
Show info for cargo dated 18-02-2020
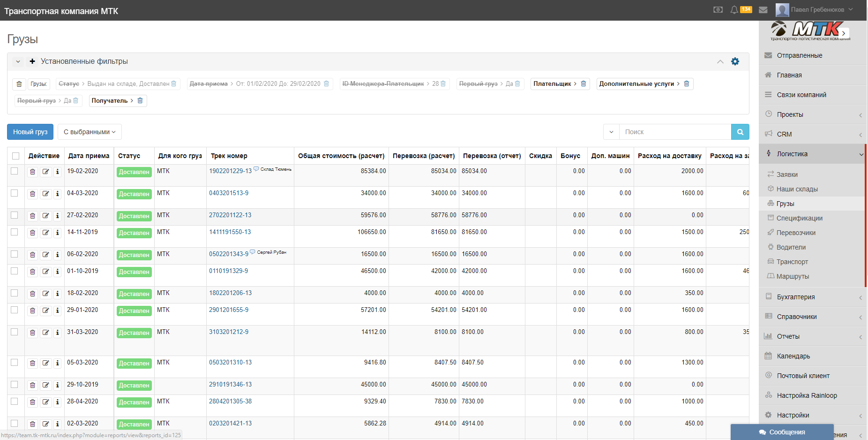[57, 294]
